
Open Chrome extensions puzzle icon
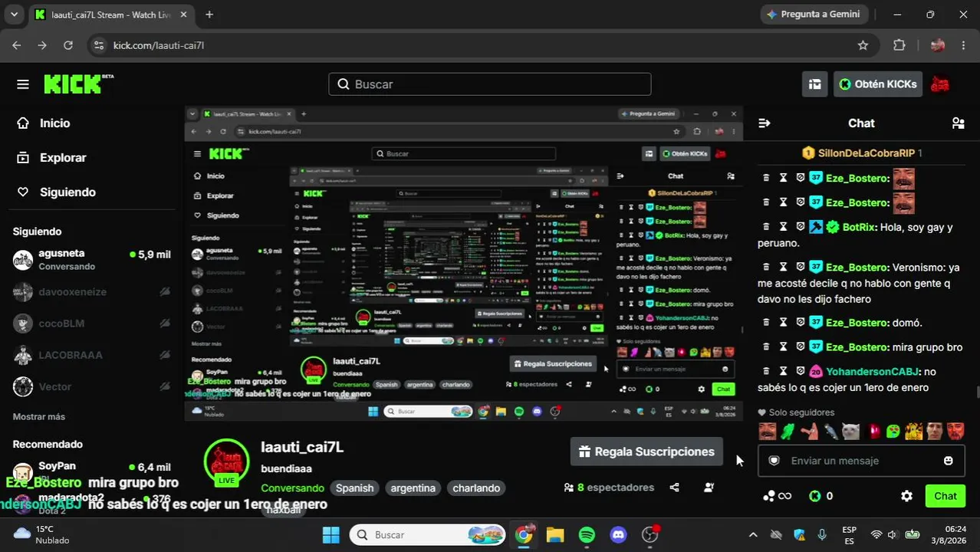pos(899,45)
